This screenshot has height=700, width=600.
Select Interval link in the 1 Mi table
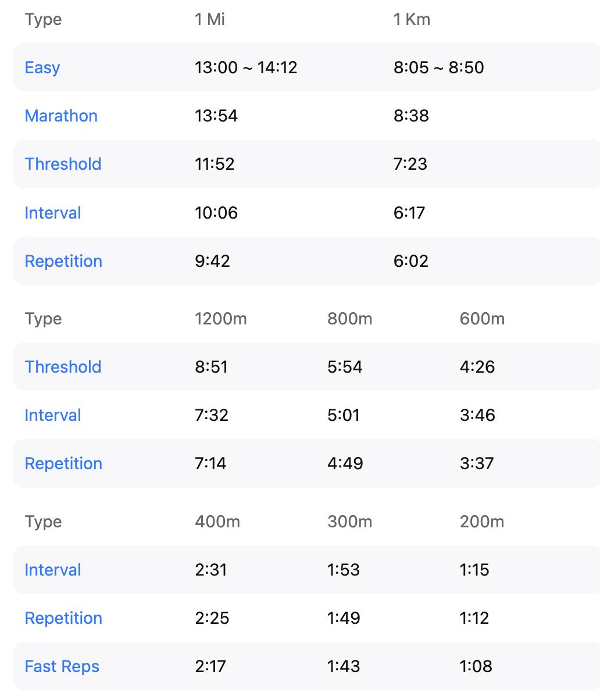pos(53,213)
